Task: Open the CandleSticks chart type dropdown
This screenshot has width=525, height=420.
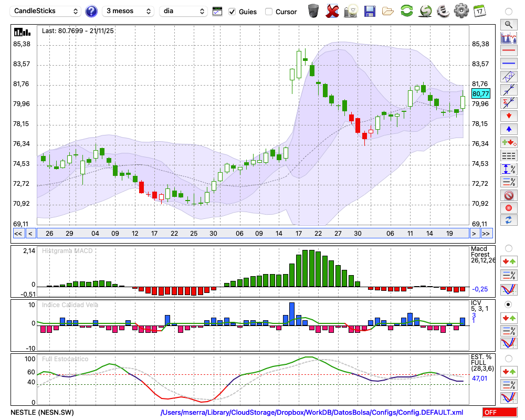Action: (46, 11)
